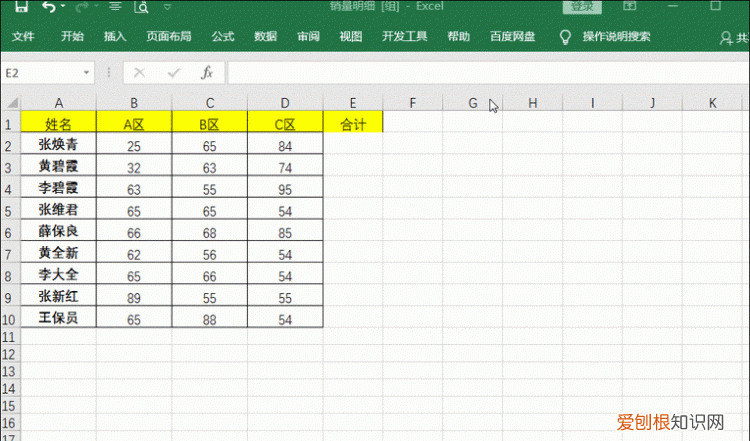Switch to the 视图 ribbon tab
The image size is (750, 441).
(x=351, y=36)
